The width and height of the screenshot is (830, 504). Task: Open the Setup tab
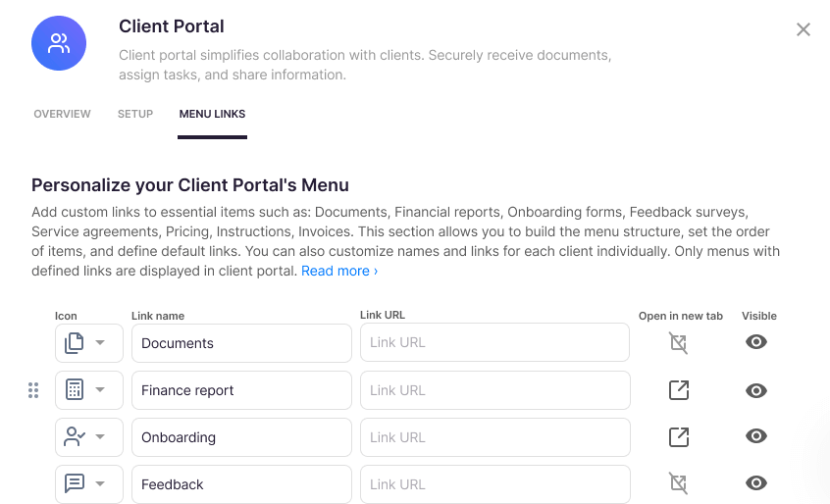pos(135,114)
